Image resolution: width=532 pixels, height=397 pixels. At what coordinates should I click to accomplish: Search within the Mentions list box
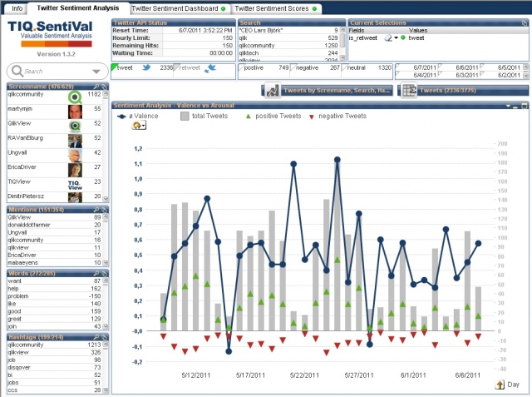click(96, 210)
